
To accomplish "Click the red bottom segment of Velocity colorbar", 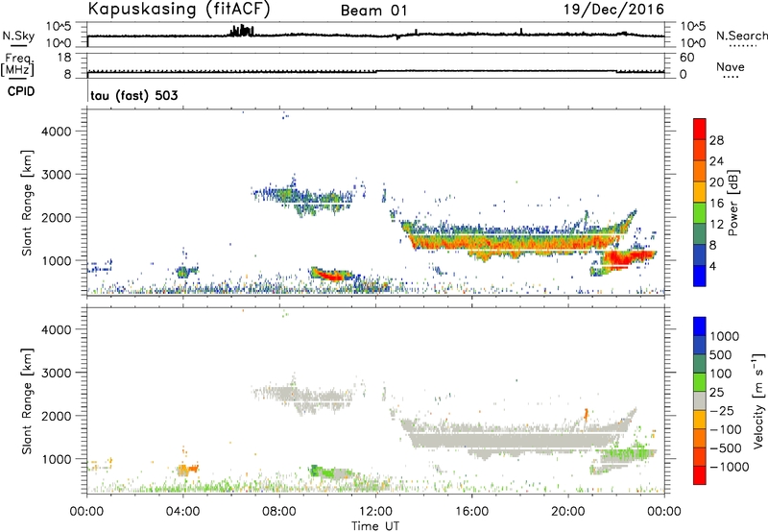I will coord(700,475).
